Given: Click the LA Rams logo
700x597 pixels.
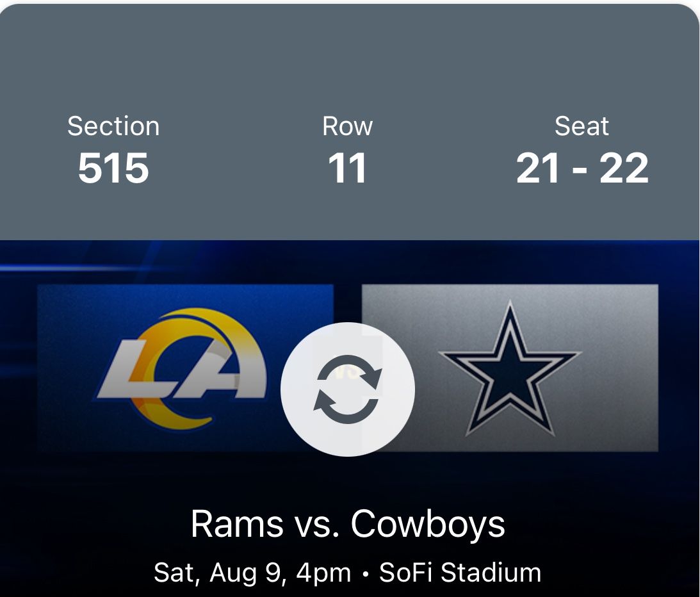Looking at the screenshot, I should coord(183,369).
